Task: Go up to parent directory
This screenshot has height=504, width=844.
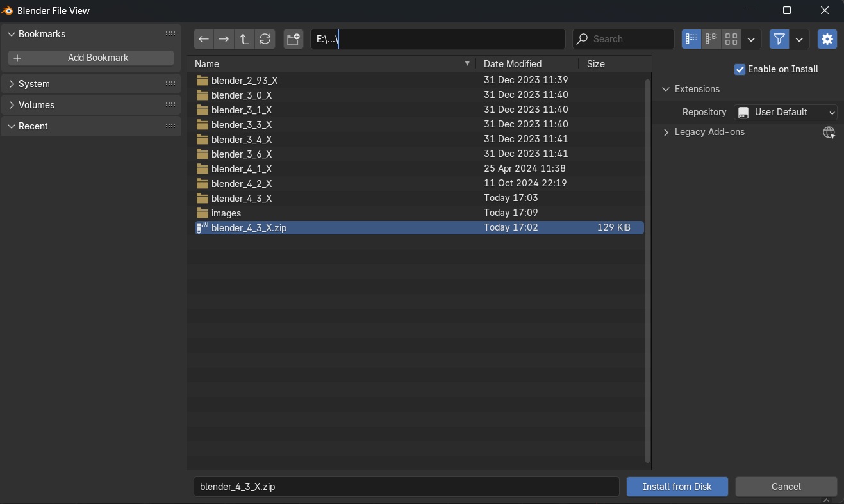Action: (x=244, y=39)
